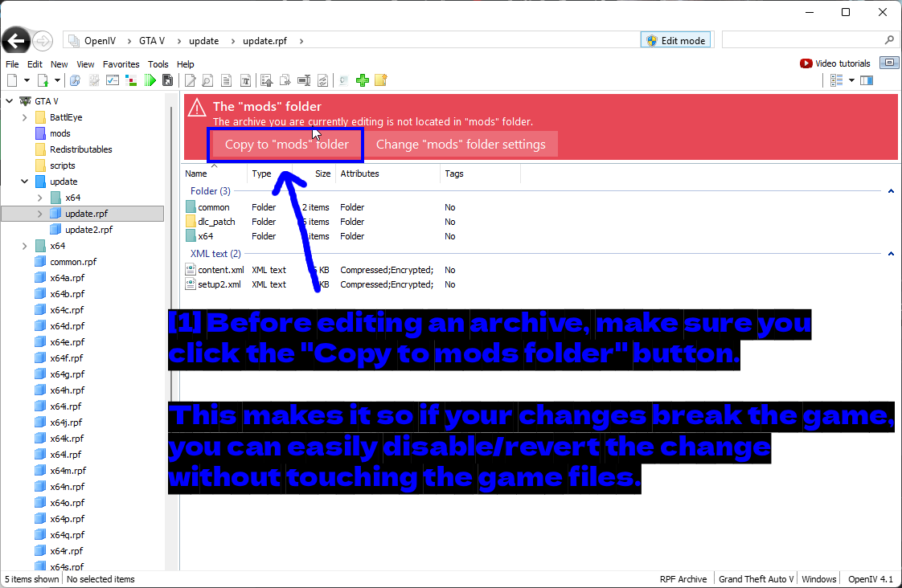This screenshot has height=588, width=902.
Task: Open the Tools menu
Action: (x=158, y=64)
